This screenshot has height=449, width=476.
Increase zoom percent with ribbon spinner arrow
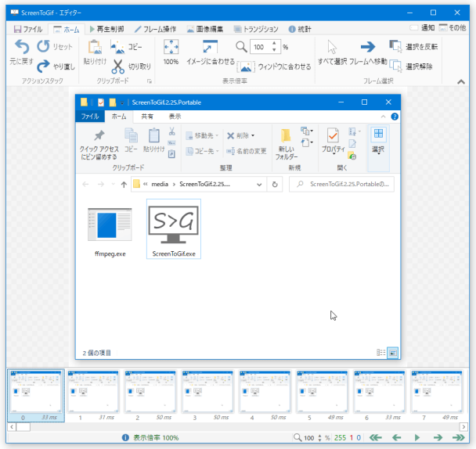(273, 44)
